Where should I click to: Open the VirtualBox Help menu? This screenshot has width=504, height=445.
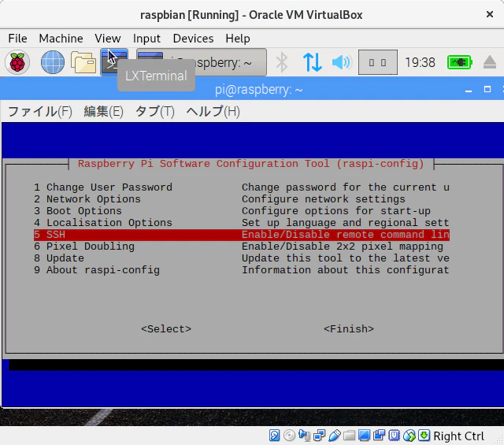point(238,39)
